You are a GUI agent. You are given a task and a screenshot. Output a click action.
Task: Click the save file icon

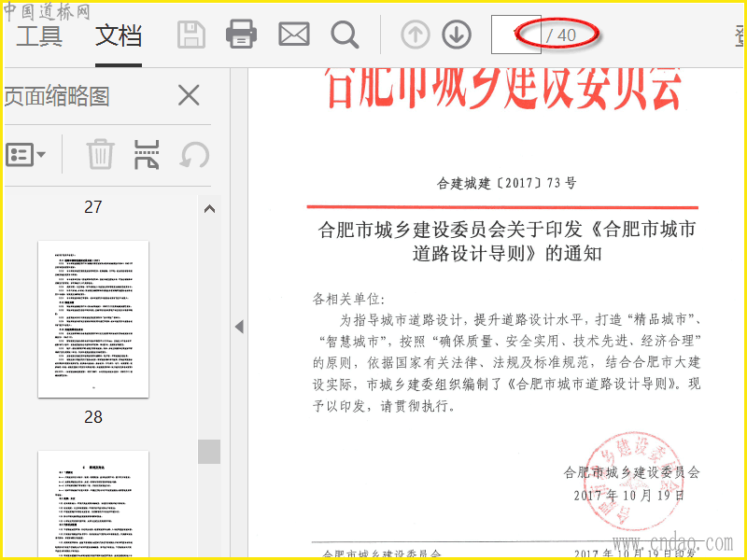(191, 35)
